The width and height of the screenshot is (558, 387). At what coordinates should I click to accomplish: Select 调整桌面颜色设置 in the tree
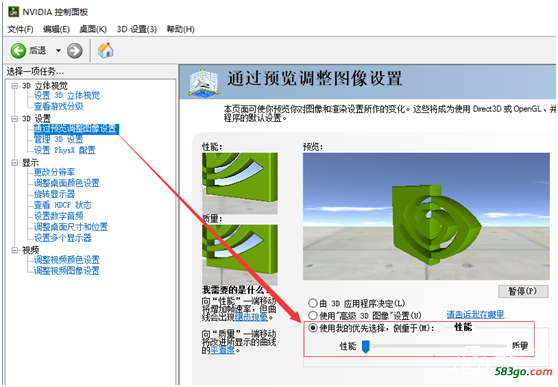67,183
